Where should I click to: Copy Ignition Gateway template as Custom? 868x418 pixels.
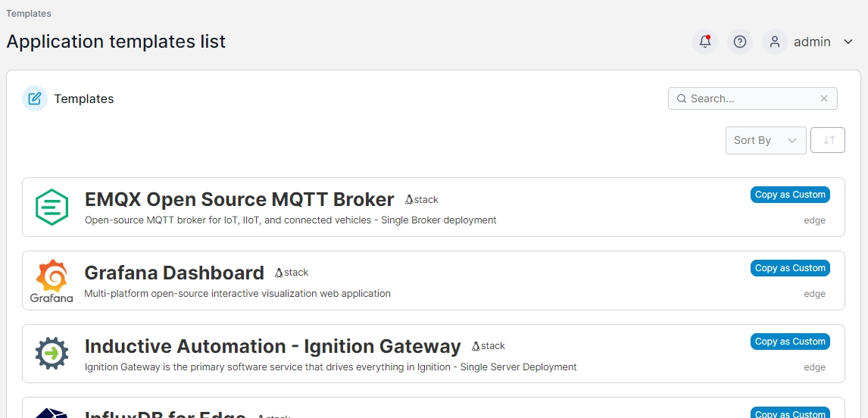pyautogui.click(x=790, y=342)
